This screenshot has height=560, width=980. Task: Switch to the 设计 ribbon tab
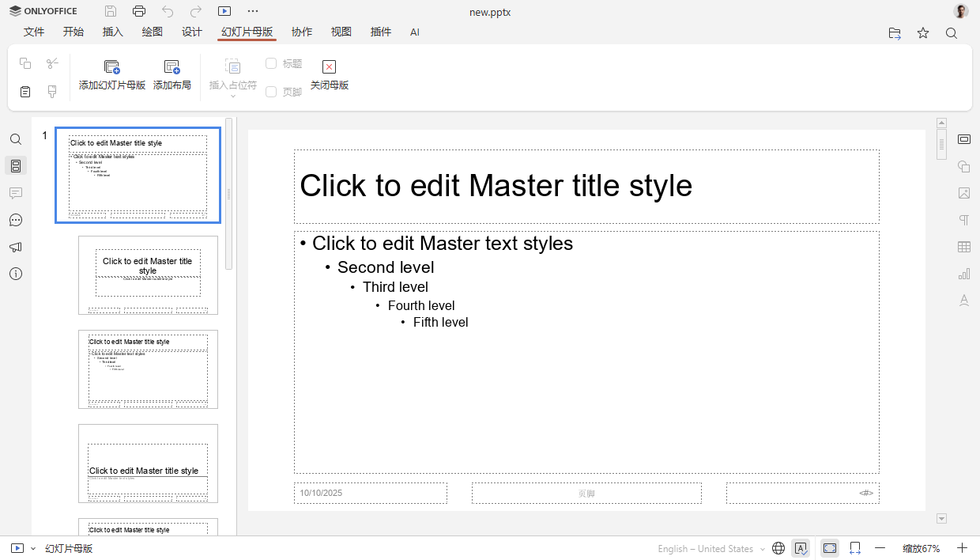pos(191,32)
